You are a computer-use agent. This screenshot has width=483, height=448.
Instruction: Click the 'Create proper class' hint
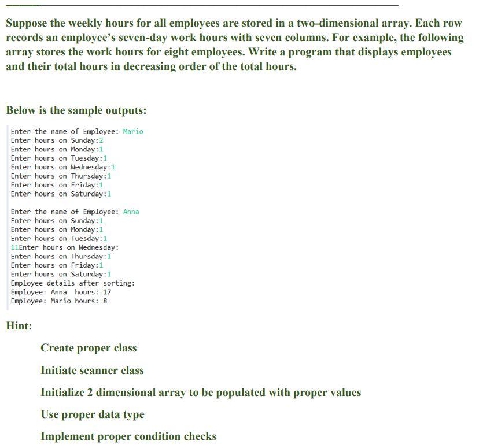pyautogui.click(x=89, y=347)
